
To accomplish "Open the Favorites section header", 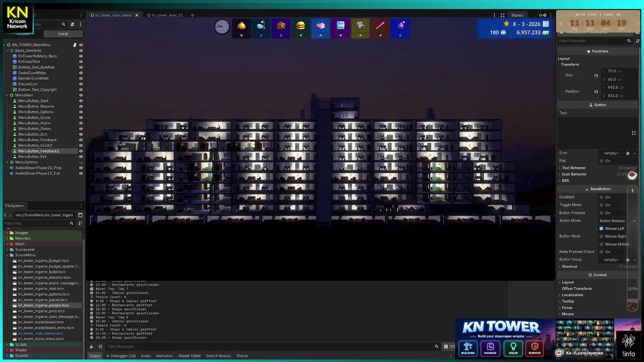I will (597, 51).
